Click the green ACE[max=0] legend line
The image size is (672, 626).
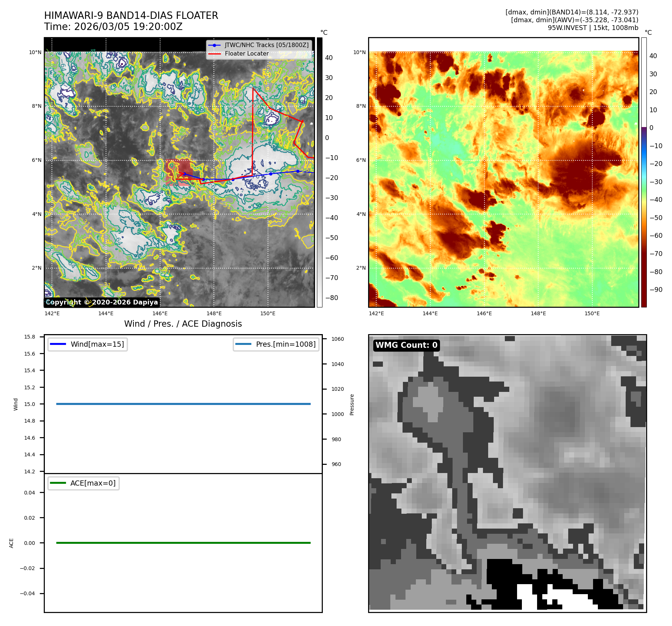tap(58, 483)
